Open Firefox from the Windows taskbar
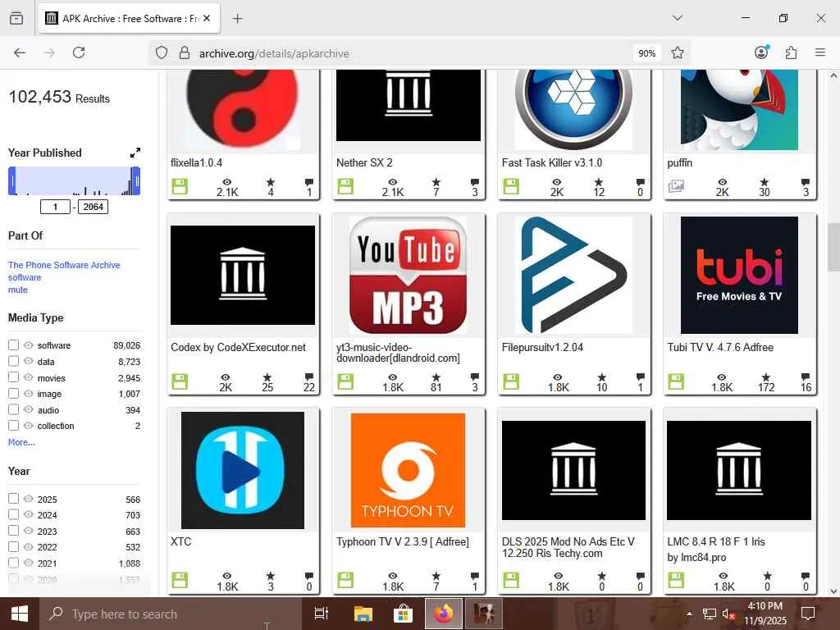 444,614
